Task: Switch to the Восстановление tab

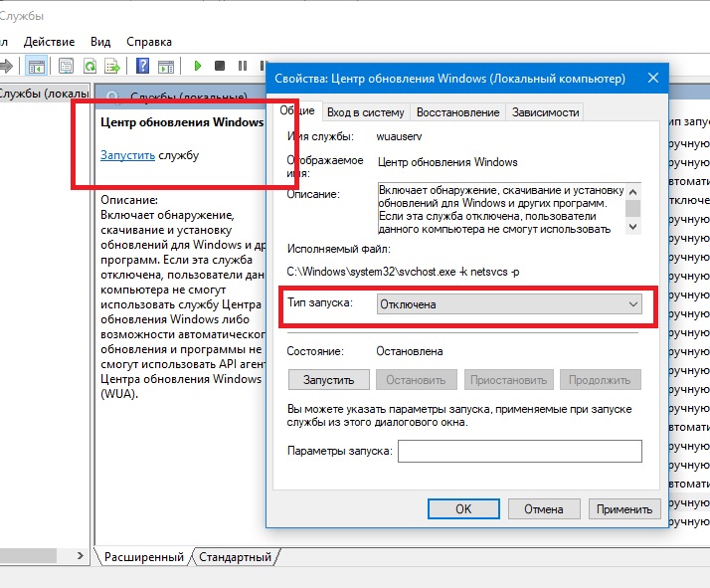Action: [457, 112]
